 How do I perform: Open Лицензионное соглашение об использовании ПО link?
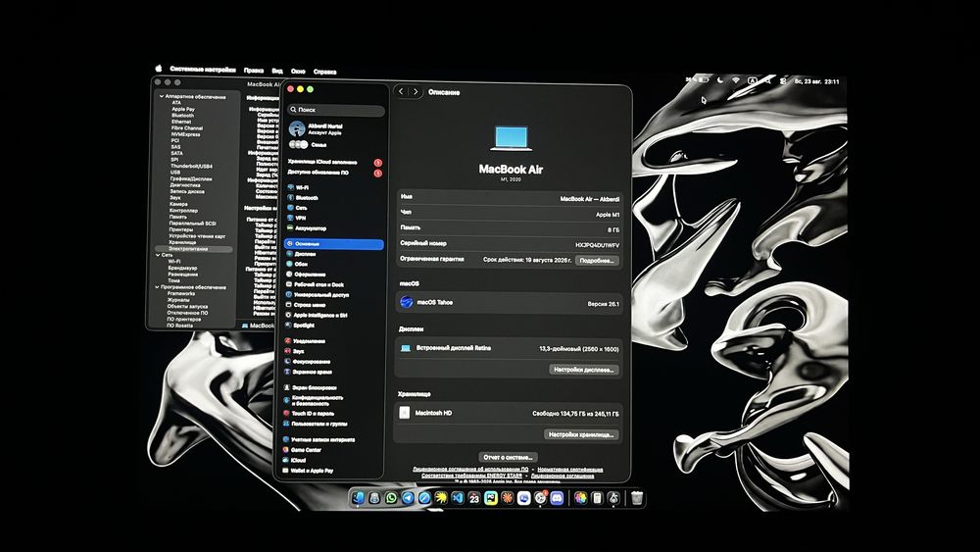tap(470, 469)
